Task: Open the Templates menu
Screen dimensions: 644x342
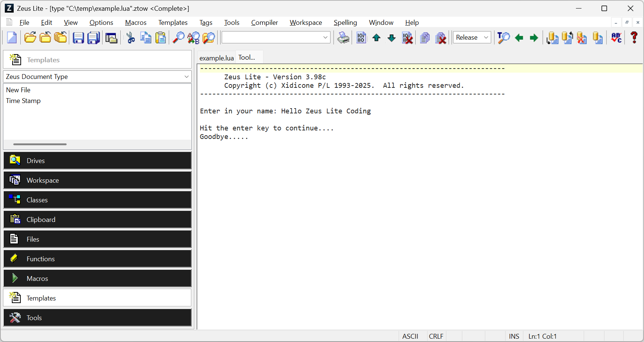Action: 173,23
